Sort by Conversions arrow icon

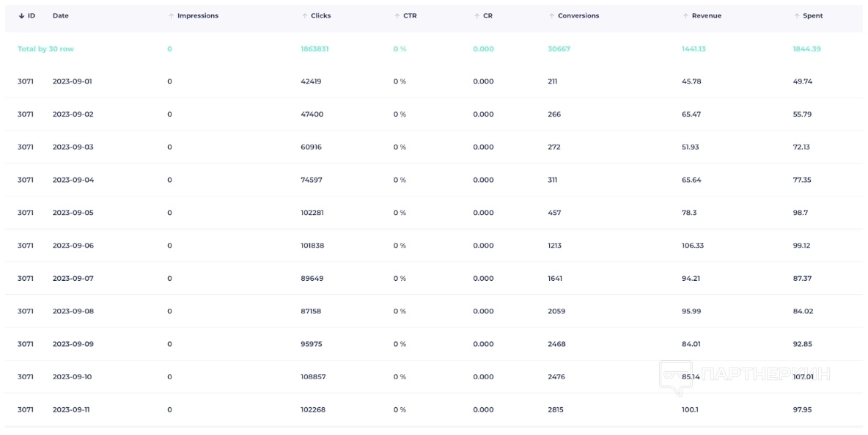pyautogui.click(x=551, y=16)
